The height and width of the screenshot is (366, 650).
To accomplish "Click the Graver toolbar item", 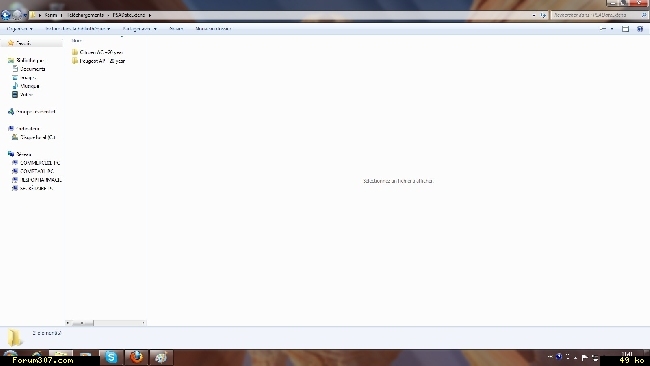I will 176,29.
